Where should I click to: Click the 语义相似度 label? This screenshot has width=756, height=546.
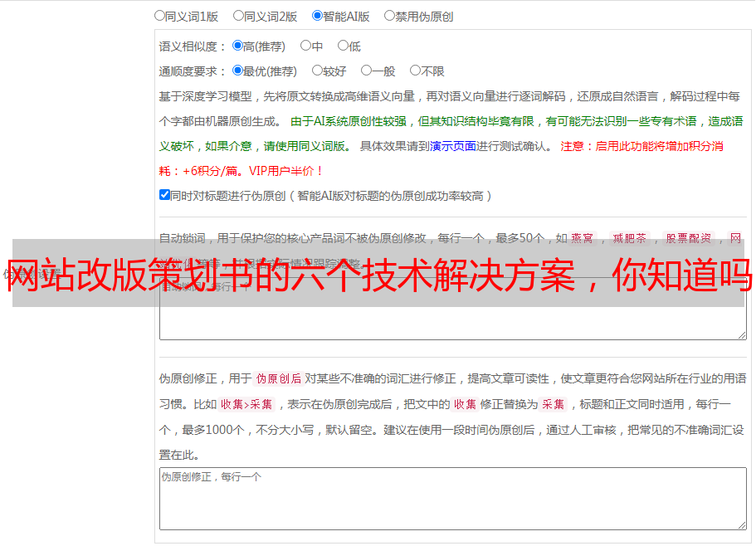[x=193, y=46]
